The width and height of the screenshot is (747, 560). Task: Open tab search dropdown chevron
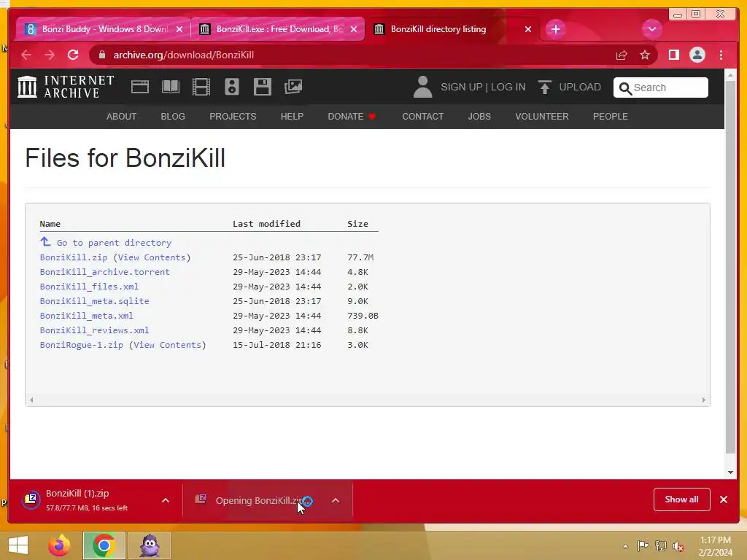pyautogui.click(x=651, y=29)
